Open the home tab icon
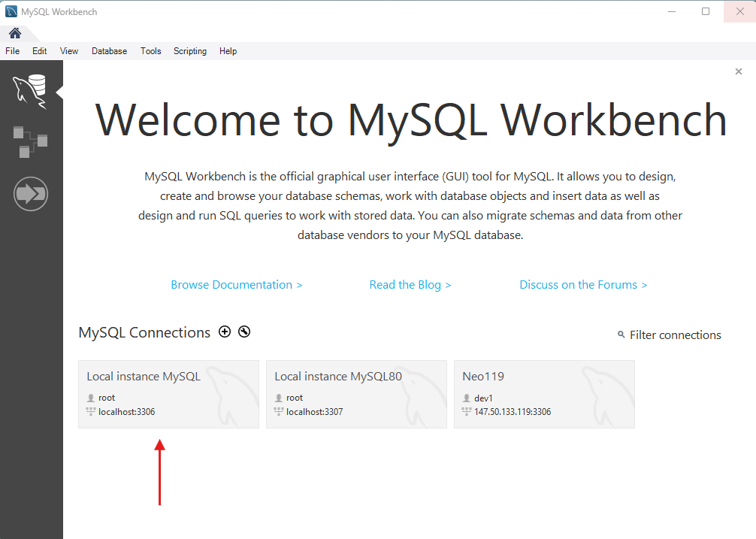Screen dimensions: 756x539 [x=14, y=33]
